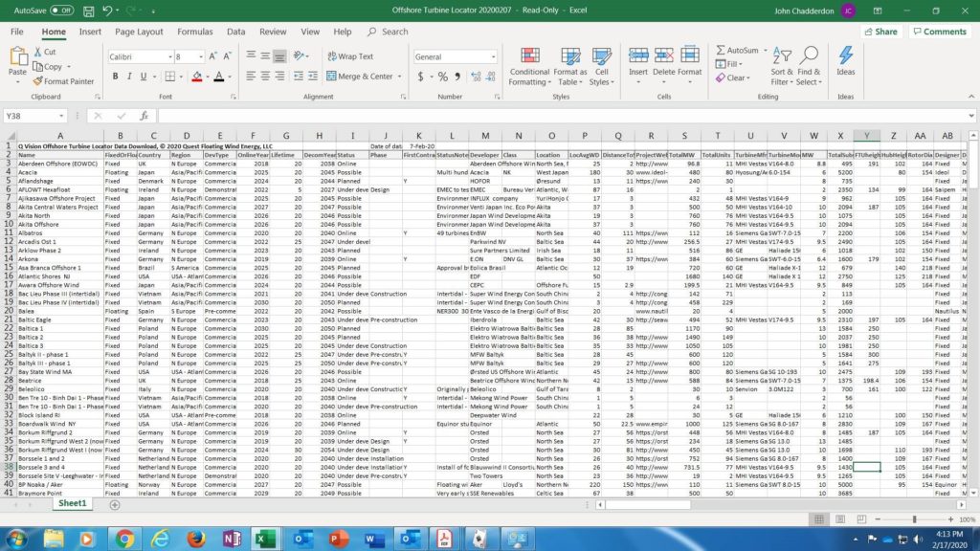Viewport: 980px width, 551px height.
Task: Click the accounting dollar format icon
Action: (421, 77)
